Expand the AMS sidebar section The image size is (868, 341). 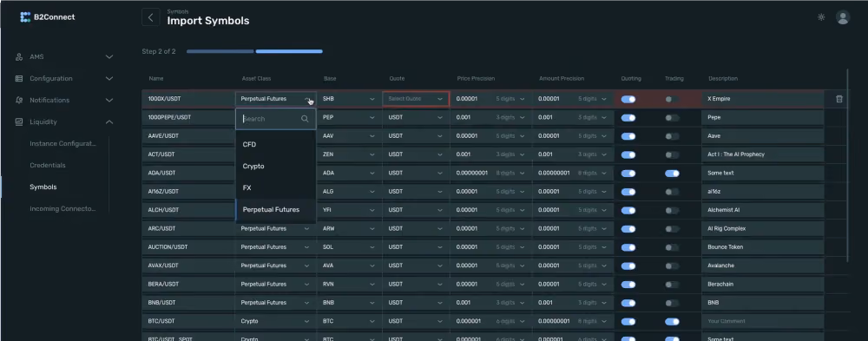pyautogui.click(x=109, y=57)
